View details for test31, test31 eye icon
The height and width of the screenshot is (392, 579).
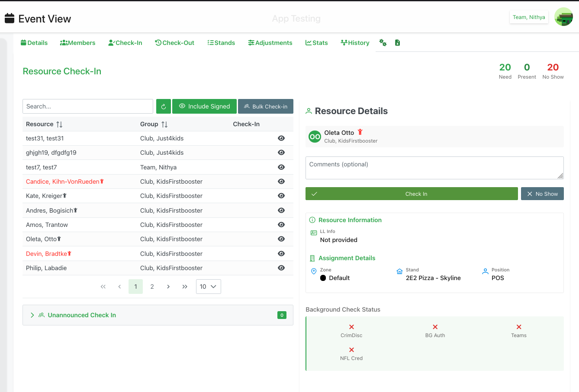click(281, 138)
